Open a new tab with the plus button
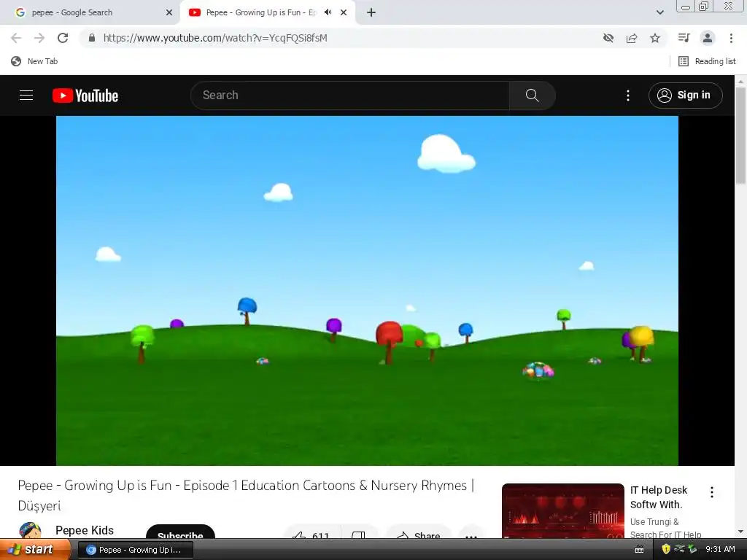The height and width of the screenshot is (560, 747). click(371, 12)
